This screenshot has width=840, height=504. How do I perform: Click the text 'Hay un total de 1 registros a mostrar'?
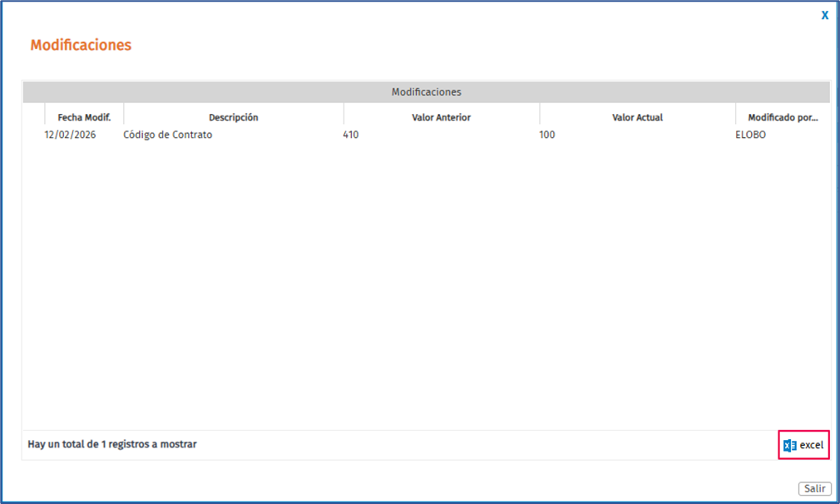[112, 444]
